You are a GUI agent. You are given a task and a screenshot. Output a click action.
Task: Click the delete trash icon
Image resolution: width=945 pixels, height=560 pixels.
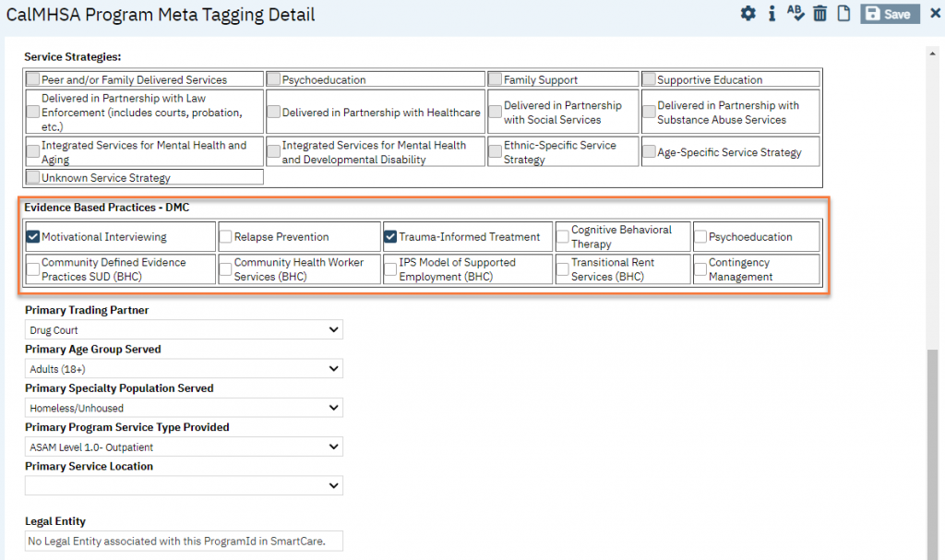click(x=819, y=13)
